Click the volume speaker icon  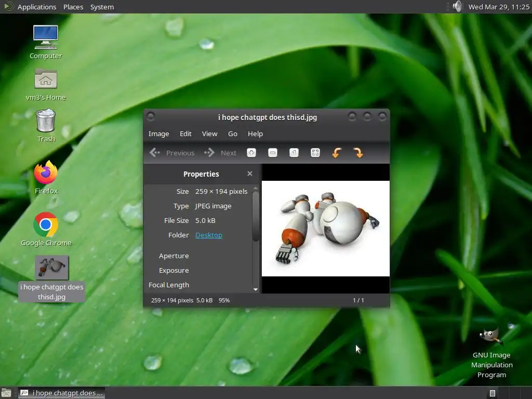tap(457, 6)
